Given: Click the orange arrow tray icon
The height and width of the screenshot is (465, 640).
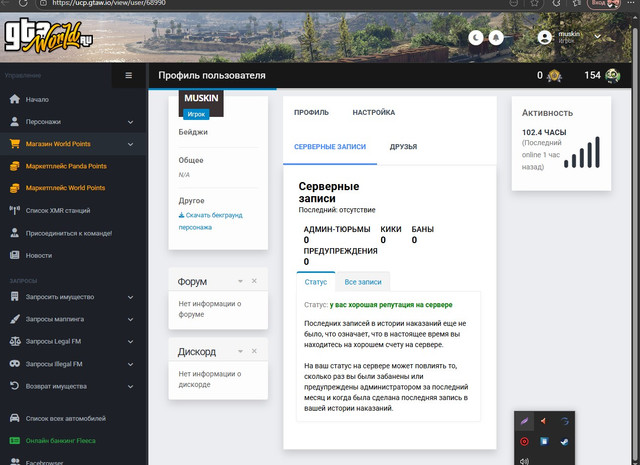Looking at the screenshot, I should 544,421.
